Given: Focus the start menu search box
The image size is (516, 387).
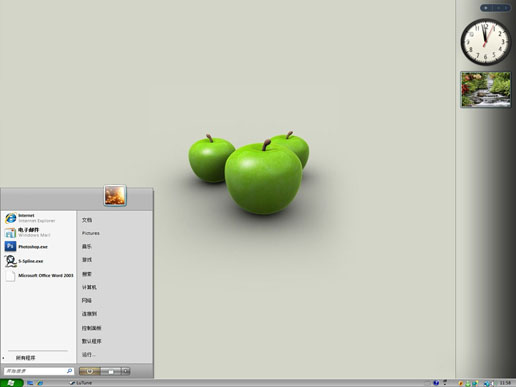Looking at the screenshot, I should (x=38, y=371).
